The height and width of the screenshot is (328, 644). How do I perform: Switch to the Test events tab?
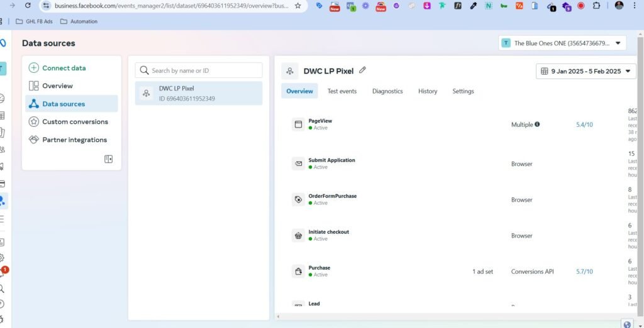pyautogui.click(x=341, y=91)
